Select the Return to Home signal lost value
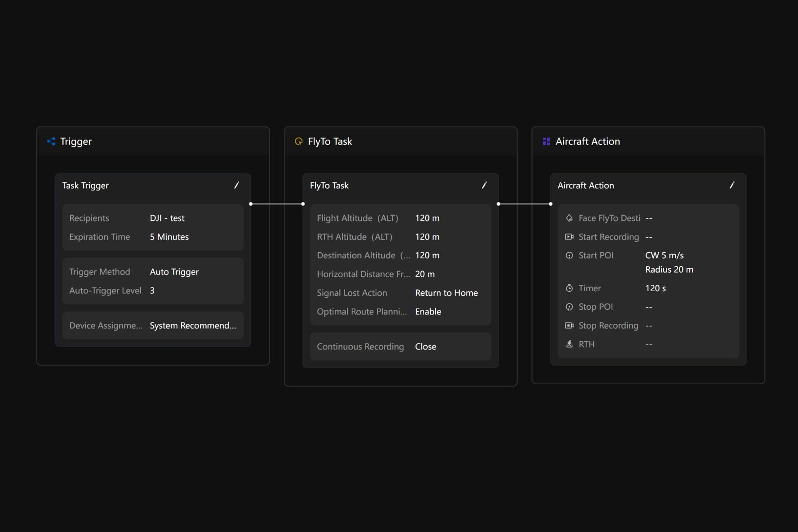798x532 pixels. [446, 293]
